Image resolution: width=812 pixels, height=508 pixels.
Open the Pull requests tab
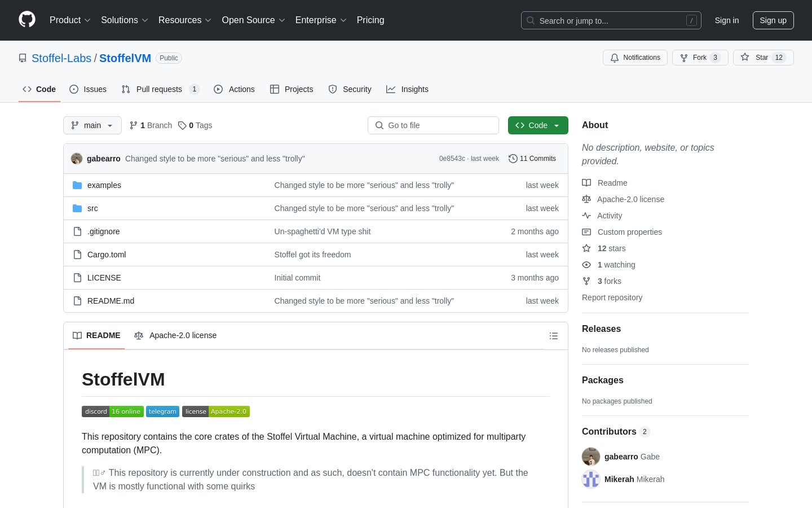tap(161, 89)
